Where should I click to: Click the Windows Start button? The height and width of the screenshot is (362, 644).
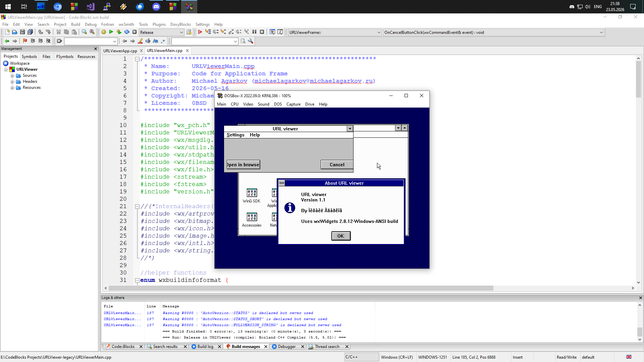coord(8,7)
